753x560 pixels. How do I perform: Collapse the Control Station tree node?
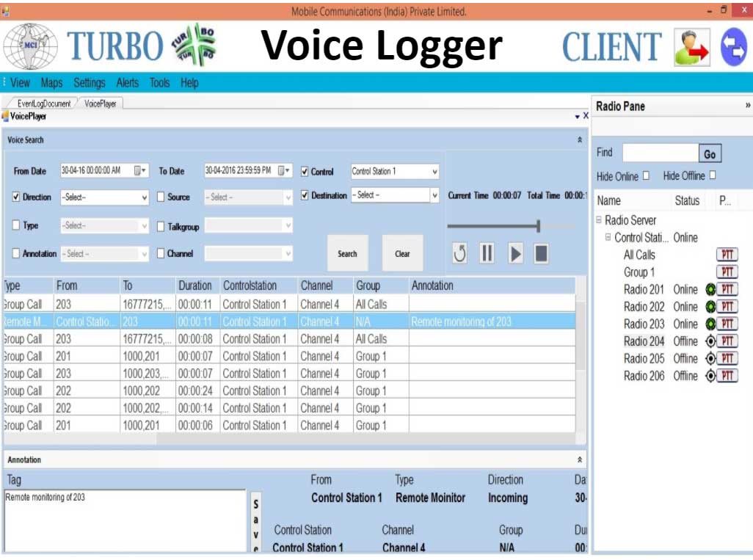pos(608,237)
